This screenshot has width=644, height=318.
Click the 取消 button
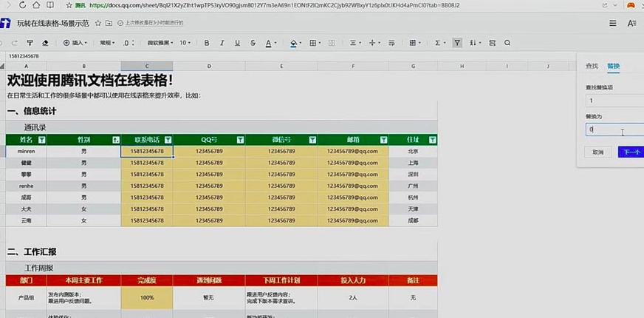click(x=598, y=152)
